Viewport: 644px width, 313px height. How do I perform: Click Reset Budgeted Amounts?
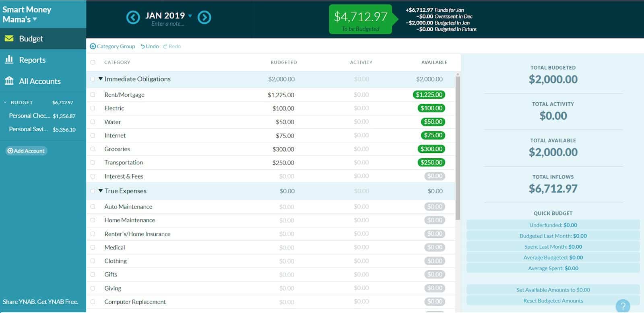click(x=553, y=301)
